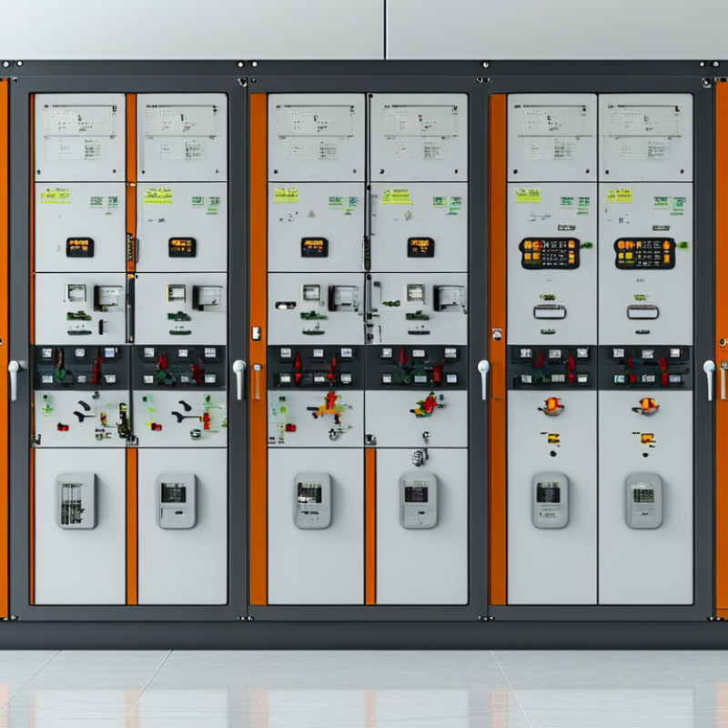Turn the red-yellow rotary switch in the fifth column
The image size is (728, 728).
[551, 406]
